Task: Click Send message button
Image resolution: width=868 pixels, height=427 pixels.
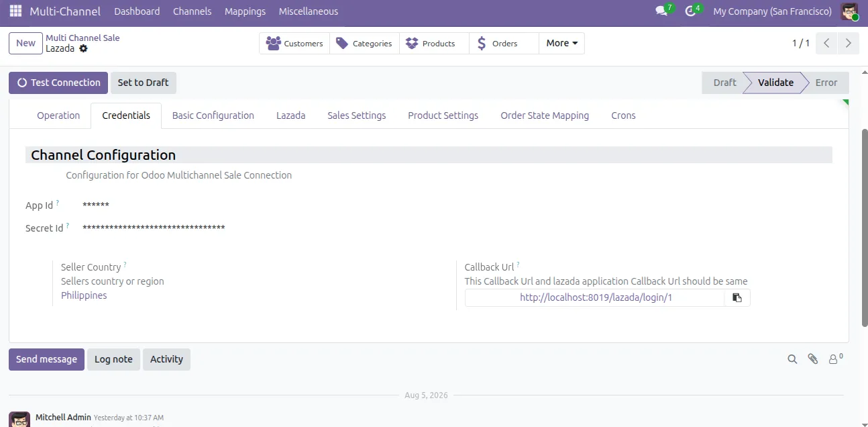Action: pyautogui.click(x=46, y=359)
